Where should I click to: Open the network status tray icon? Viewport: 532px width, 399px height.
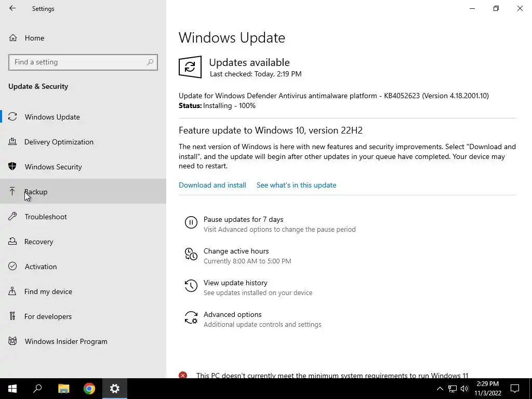pos(453,389)
